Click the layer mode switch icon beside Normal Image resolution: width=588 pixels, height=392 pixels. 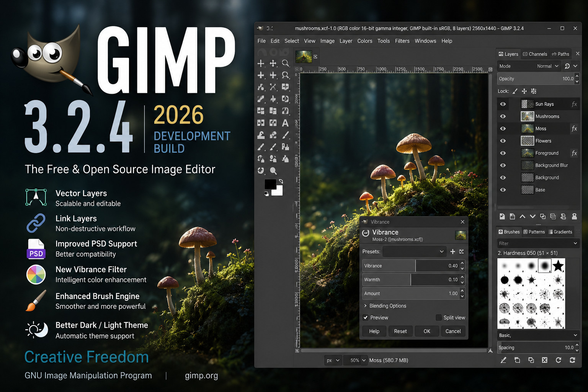point(567,66)
